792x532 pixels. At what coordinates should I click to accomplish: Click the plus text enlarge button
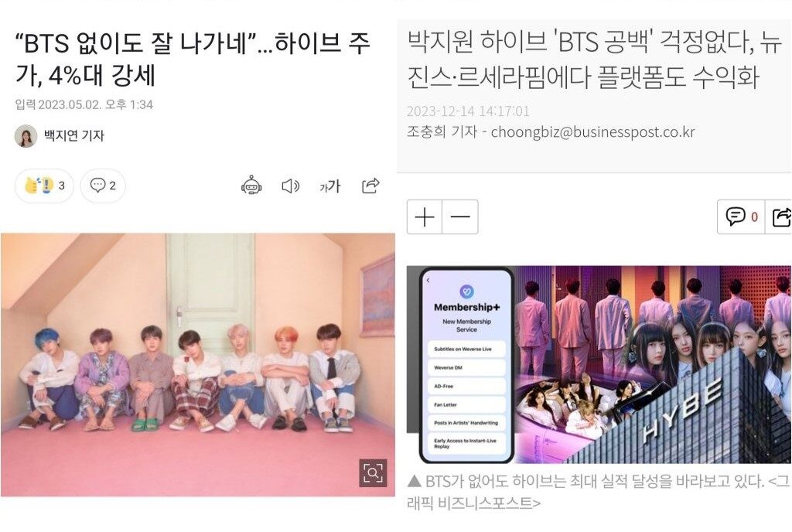click(425, 217)
